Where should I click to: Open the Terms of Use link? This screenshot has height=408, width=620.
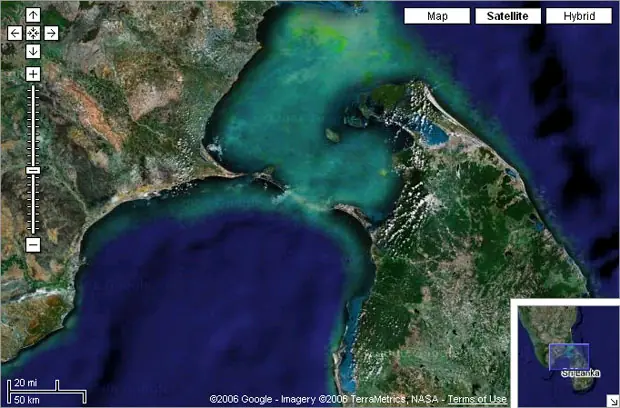click(x=477, y=399)
